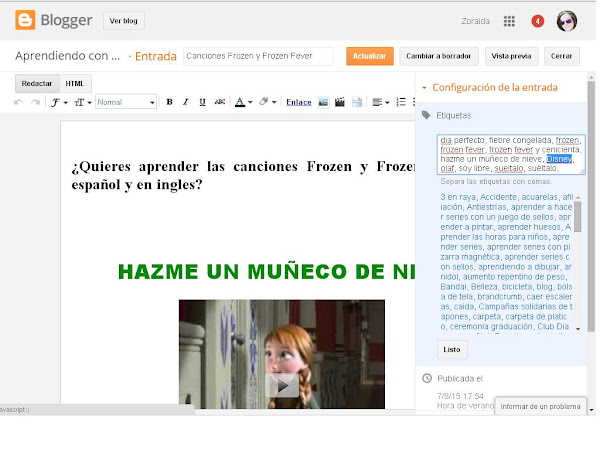
Task: Select the suggested label Accidente
Action: pos(498,197)
